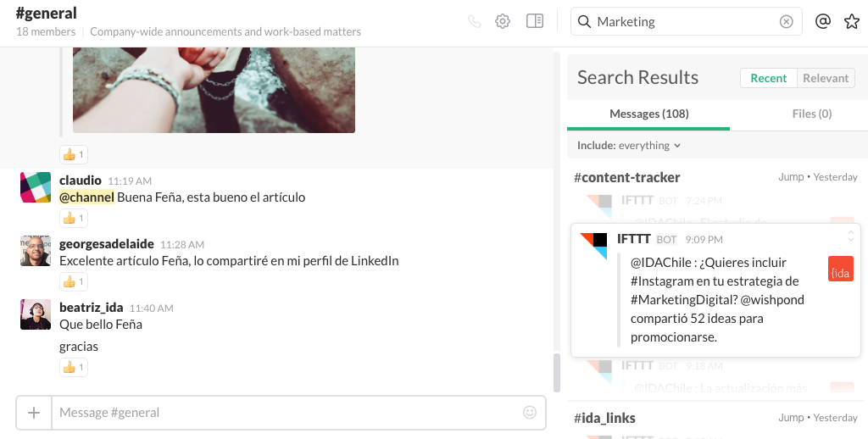Toggle the channel details pane icon
Screen dimensions: 868x439
pyautogui.click(x=534, y=21)
